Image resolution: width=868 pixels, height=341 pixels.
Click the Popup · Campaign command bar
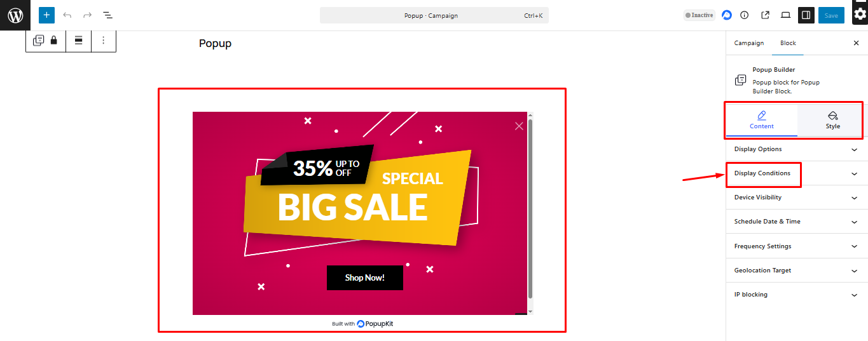click(434, 15)
